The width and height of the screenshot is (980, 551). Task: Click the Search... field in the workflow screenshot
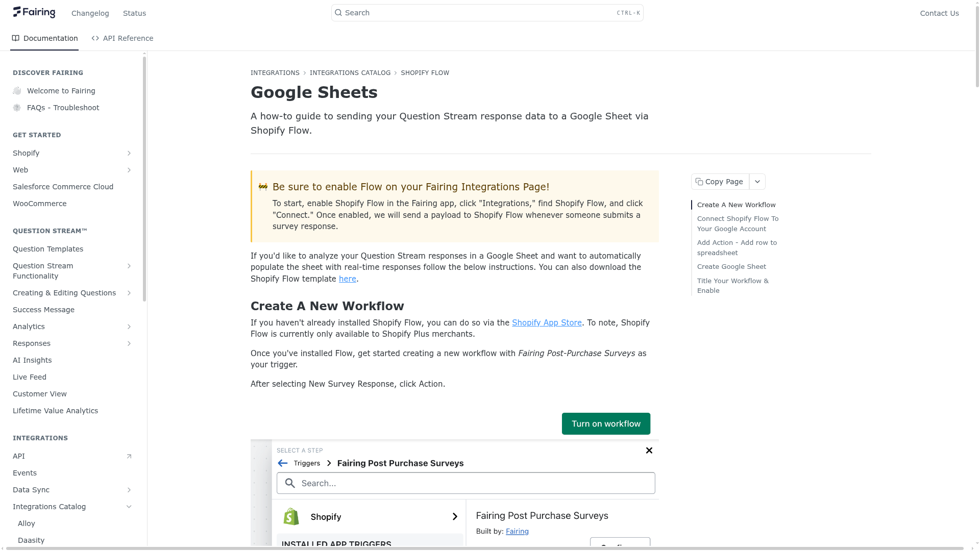click(465, 483)
